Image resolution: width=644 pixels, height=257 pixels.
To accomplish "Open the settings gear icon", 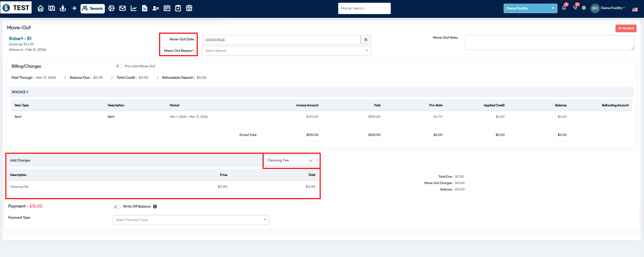I will click(x=584, y=8).
